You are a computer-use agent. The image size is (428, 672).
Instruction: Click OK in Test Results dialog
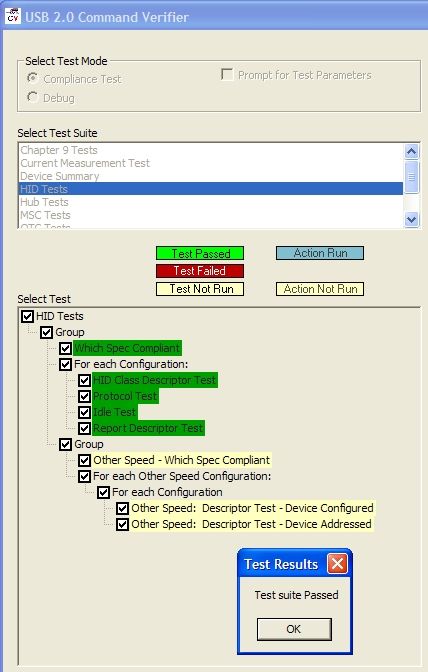point(294,629)
